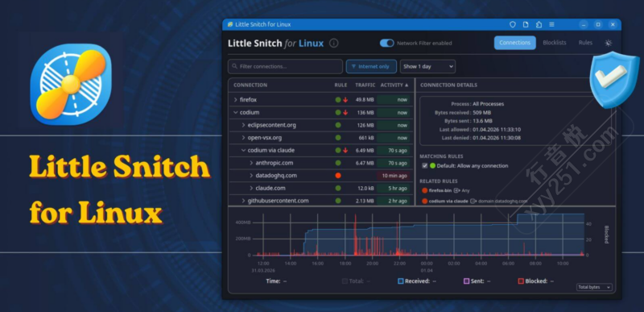Image resolution: width=644 pixels, height=312 pixels.
Task: Select the firefox-bin related rule
Action: coord(446,190)
